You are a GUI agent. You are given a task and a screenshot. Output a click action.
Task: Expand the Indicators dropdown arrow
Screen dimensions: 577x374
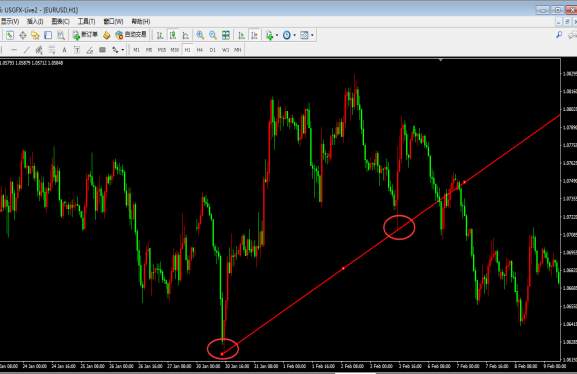coord(276,35)
